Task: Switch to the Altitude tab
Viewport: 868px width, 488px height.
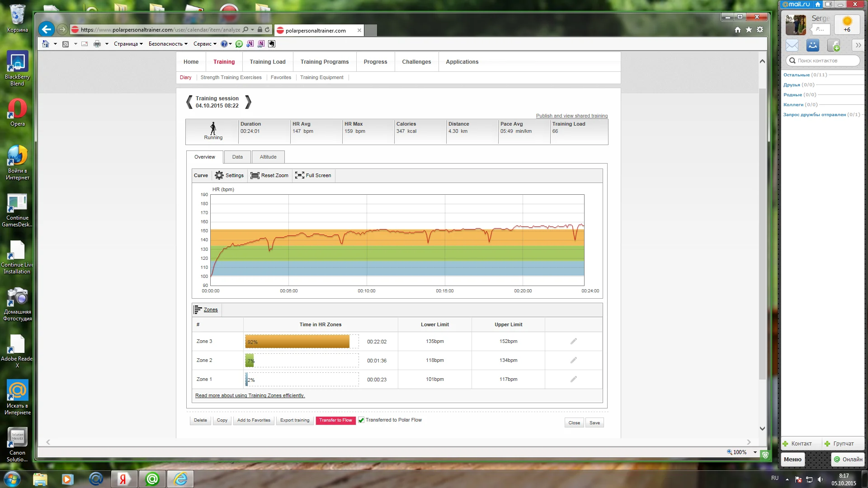Action: pyautogui.click(x=268, y=157)
